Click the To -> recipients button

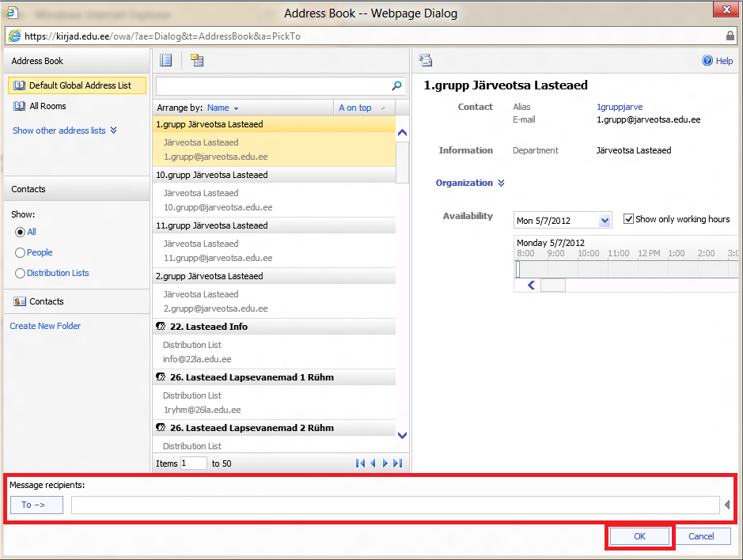(36, 505)
